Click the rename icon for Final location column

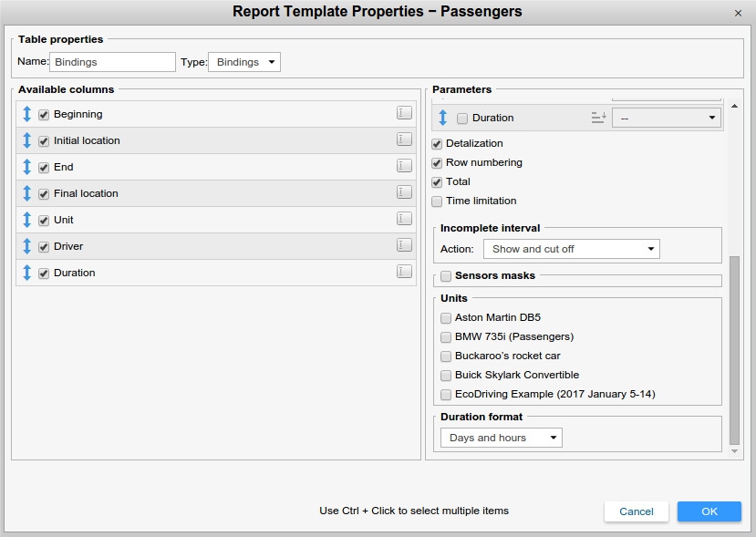[x=404, y=192]
